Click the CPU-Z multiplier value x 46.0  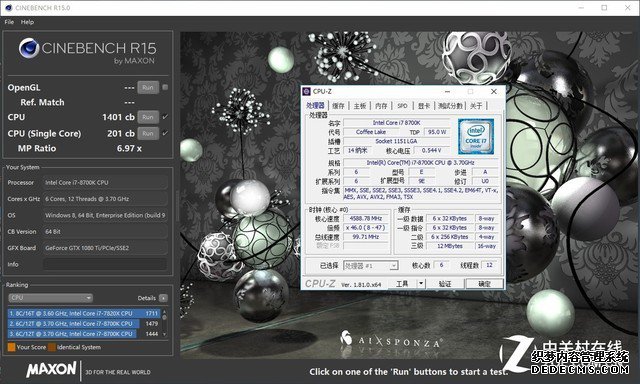[366, 228]
